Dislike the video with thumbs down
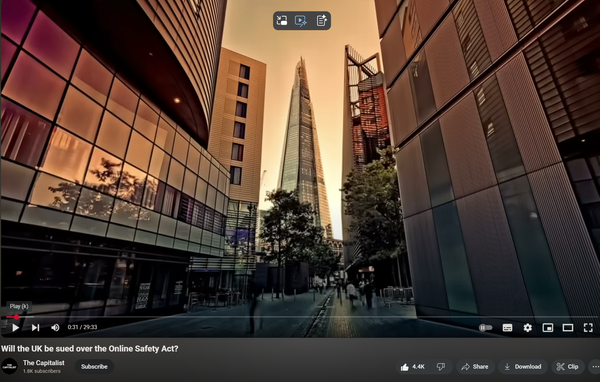Image resolution: width=600 pixels, height=382 pixels. 441,367
